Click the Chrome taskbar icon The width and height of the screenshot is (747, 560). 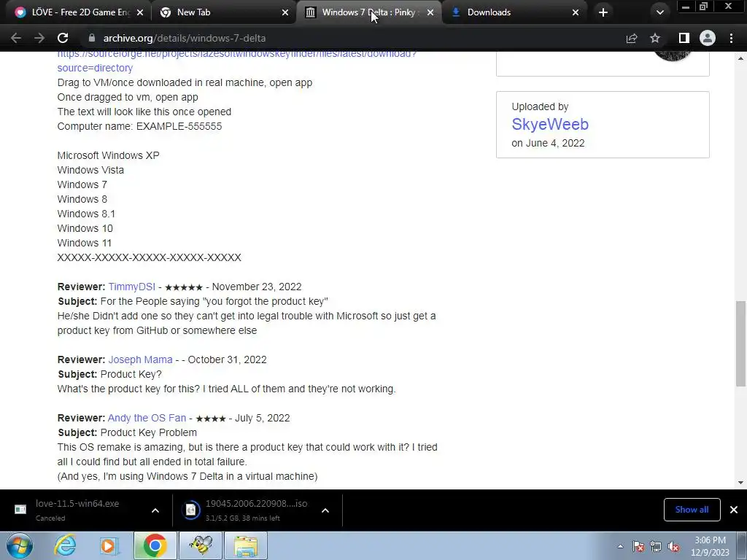[155, 545]
